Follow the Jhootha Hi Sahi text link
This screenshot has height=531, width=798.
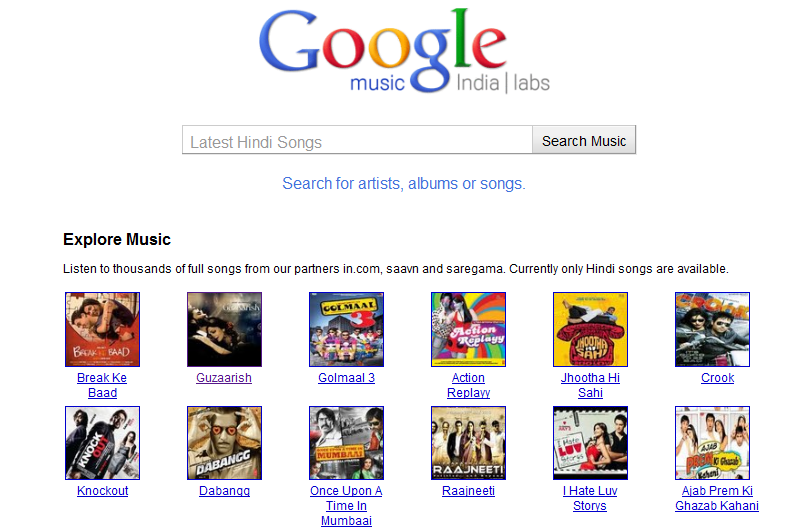click(x=590, y=385)
